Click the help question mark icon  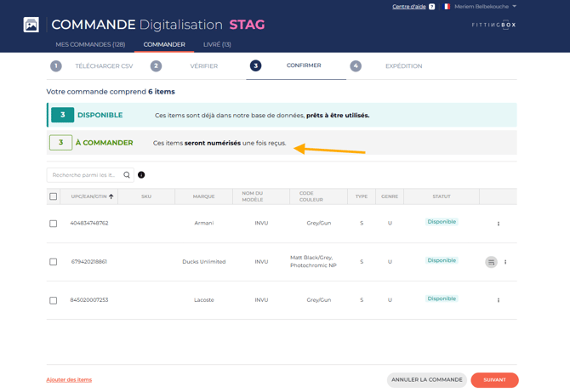pyautogui.click(x=432, y=7)
